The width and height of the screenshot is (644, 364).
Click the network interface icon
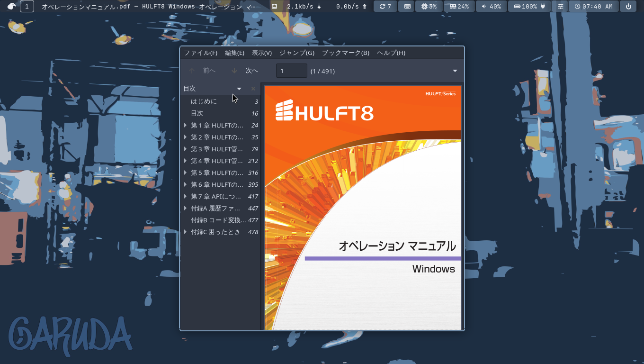(x=274, y=6)
